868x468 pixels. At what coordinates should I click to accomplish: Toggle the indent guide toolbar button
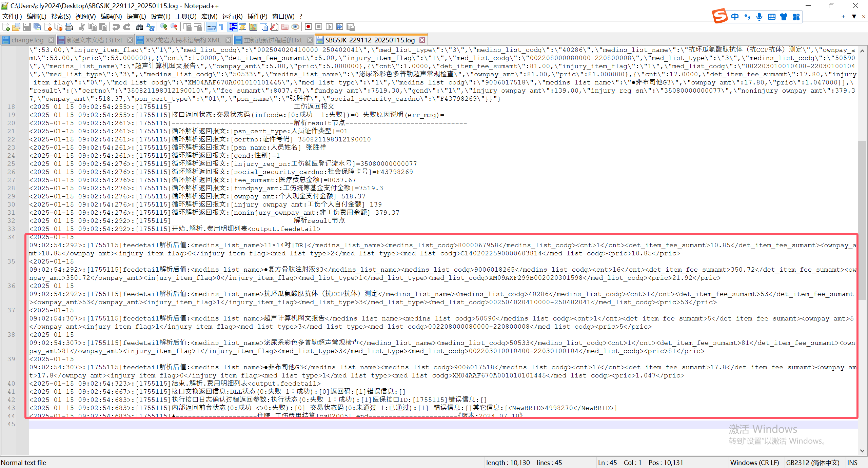(x=233, y=27)
